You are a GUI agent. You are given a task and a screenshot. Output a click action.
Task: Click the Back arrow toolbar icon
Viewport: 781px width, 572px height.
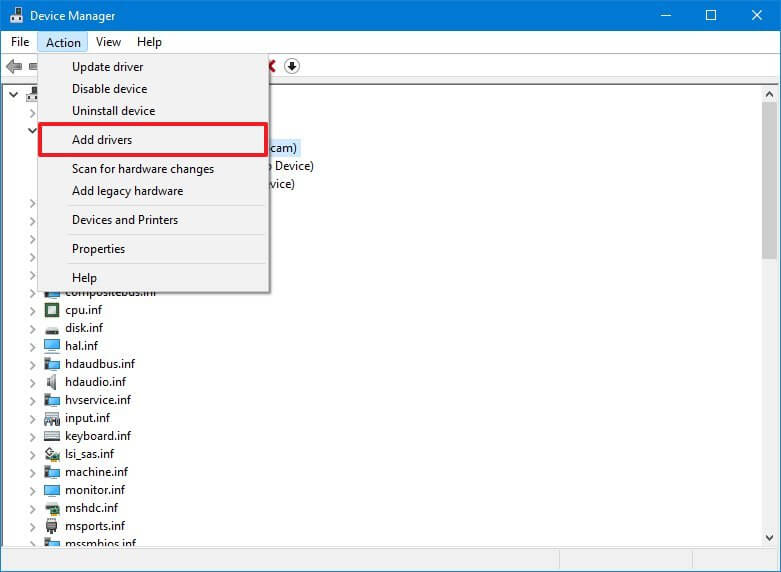click(x=14, y=66)
